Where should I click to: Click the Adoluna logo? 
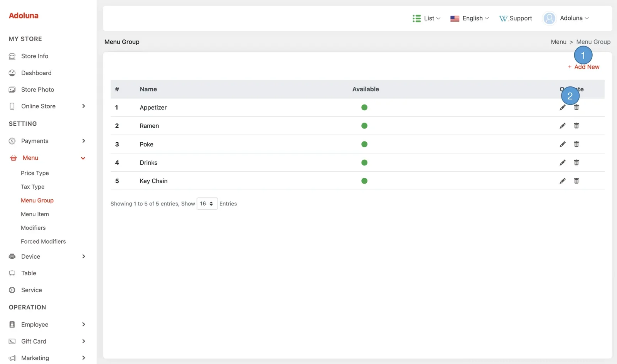click(x=24, y=15)
